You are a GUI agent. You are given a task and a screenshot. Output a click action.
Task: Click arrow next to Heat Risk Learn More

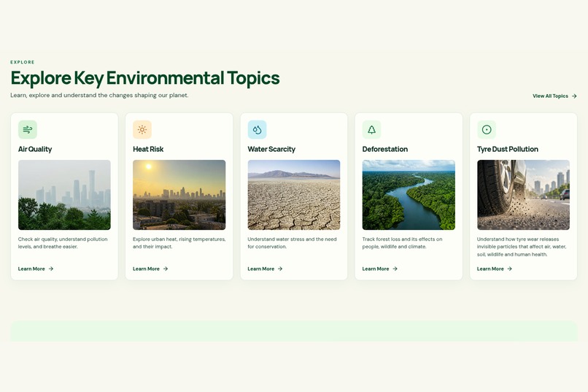point(166,269)
